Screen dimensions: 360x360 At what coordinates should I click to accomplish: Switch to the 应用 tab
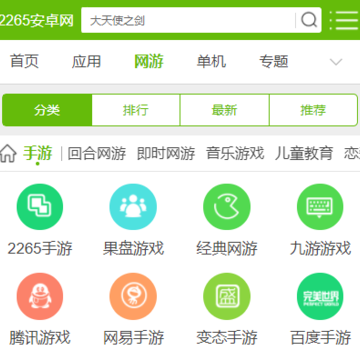pyautogui.click(x=86, y=62)
